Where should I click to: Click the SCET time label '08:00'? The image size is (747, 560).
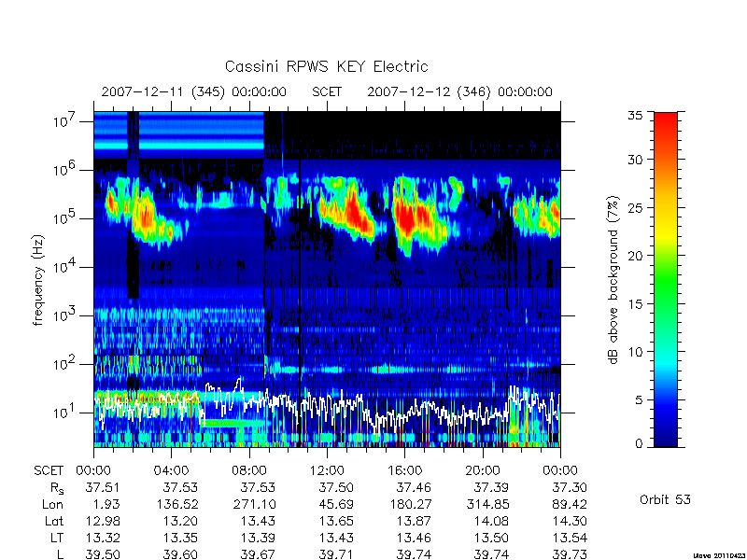coord(249,471)
